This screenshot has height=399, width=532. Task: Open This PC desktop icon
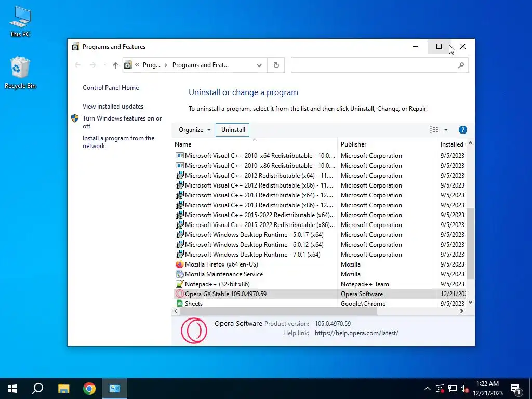coord(20,22)
